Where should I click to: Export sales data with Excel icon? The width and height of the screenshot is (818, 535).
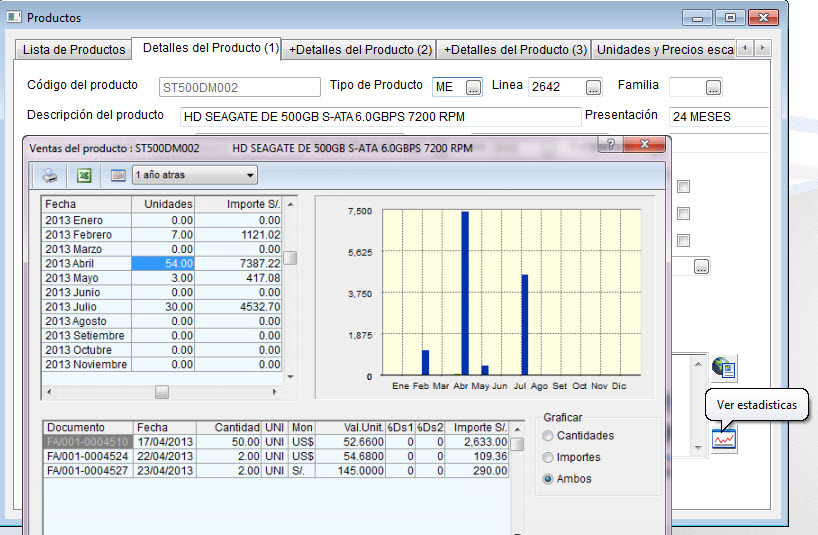tap(85, 175)
